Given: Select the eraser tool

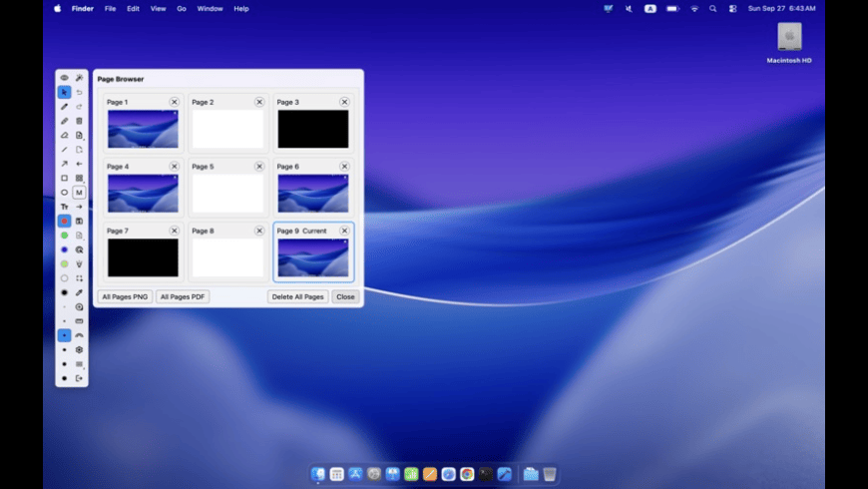Looking at the screenshot, I should [64, 135].
